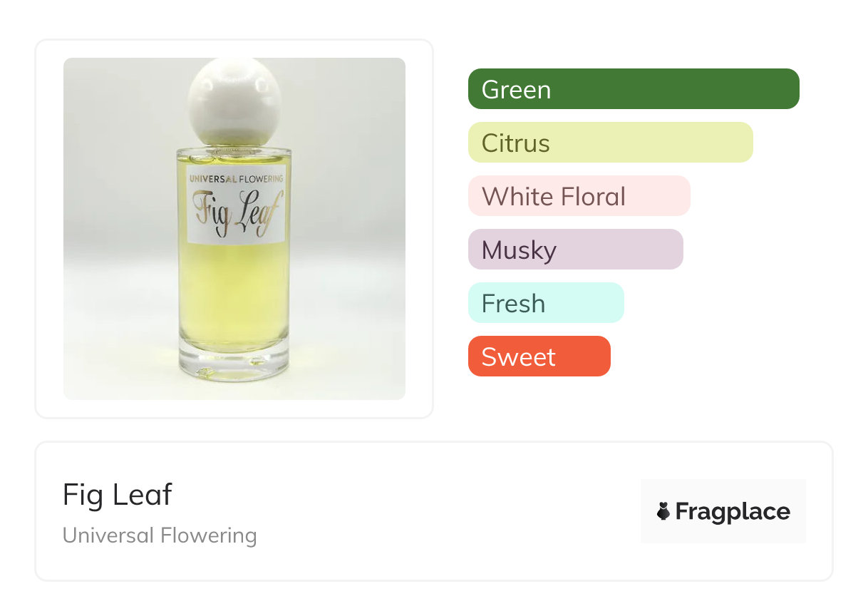Click the Musky text label

(519, 250)
